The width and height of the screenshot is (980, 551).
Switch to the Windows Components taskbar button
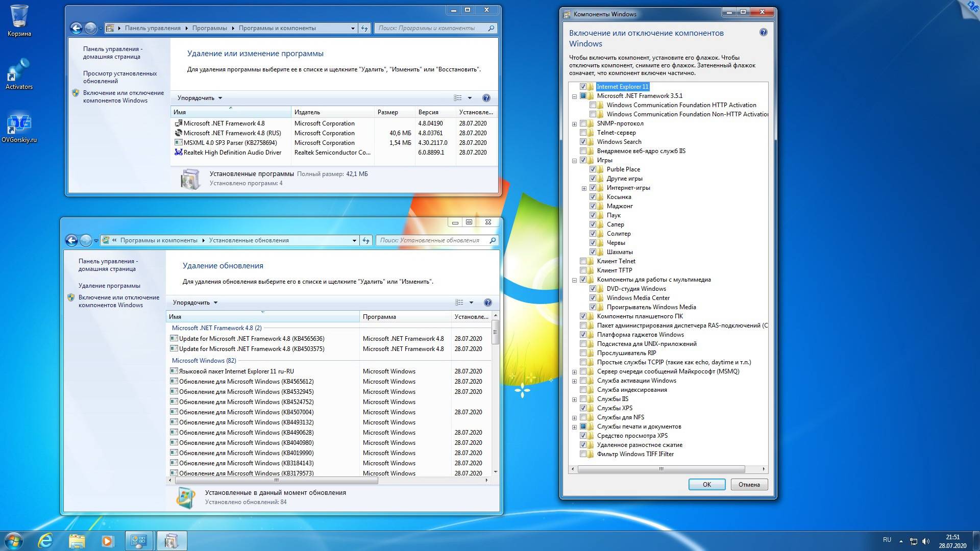tap(171, 541)
